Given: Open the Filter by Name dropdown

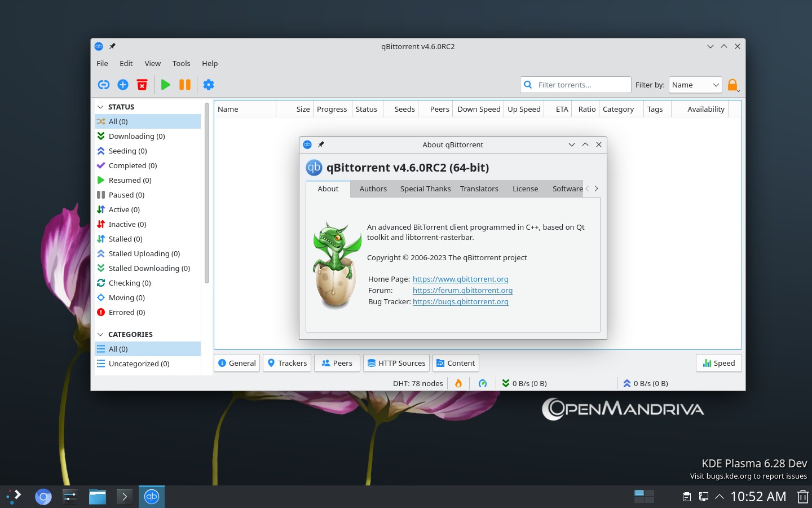Looking at the screenshot, I should pyautogui.click(x=695, y=85).
